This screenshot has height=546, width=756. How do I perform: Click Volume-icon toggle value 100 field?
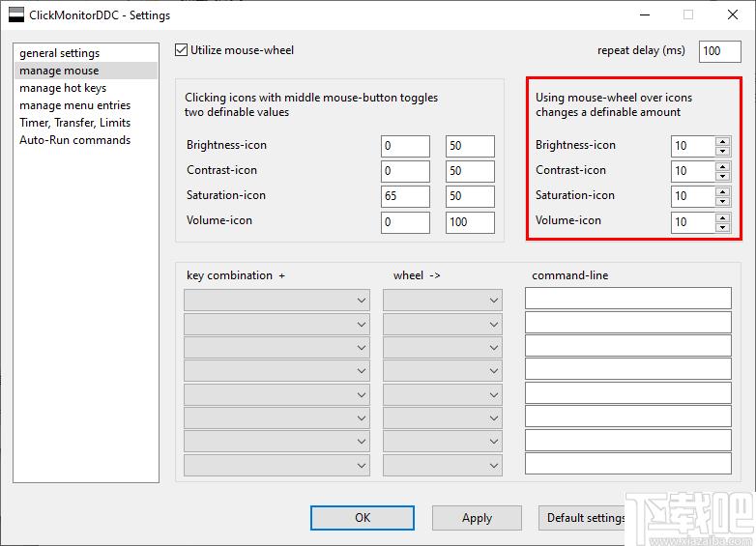point(470,222)
